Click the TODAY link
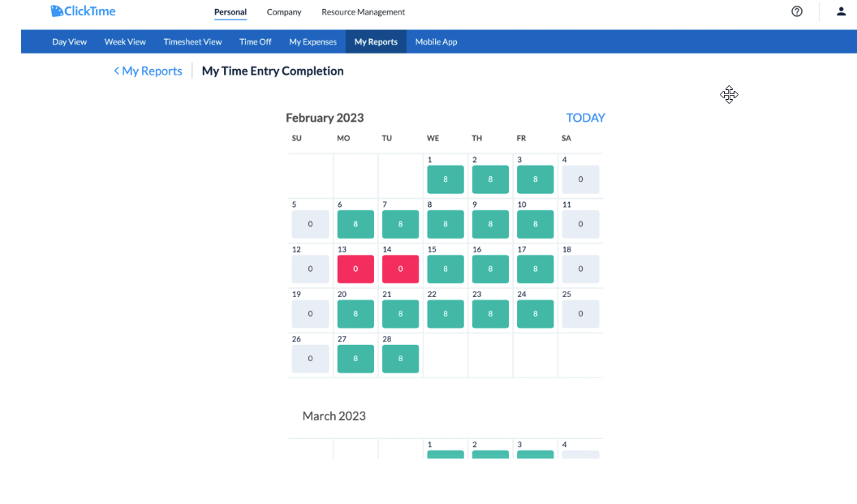857x504 pixels. (x=585, y=118)
